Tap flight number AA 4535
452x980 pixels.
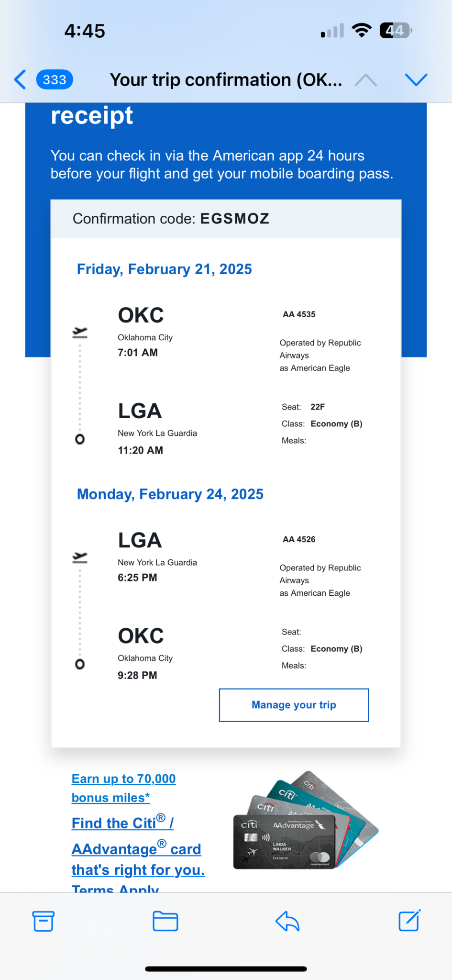click(x=299, y=314)
